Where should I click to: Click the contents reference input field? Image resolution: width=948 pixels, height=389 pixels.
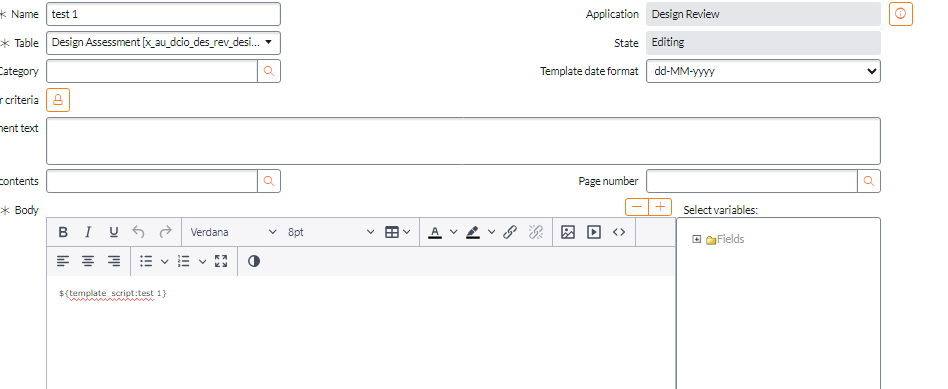pyautogui.click(x=152, y=181)
